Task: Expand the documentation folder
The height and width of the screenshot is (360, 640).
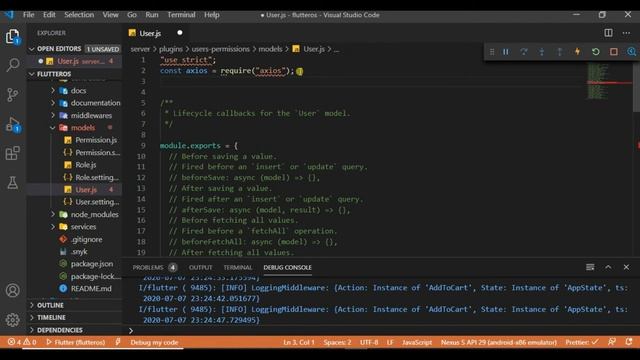Action: [x=53, y=103]
